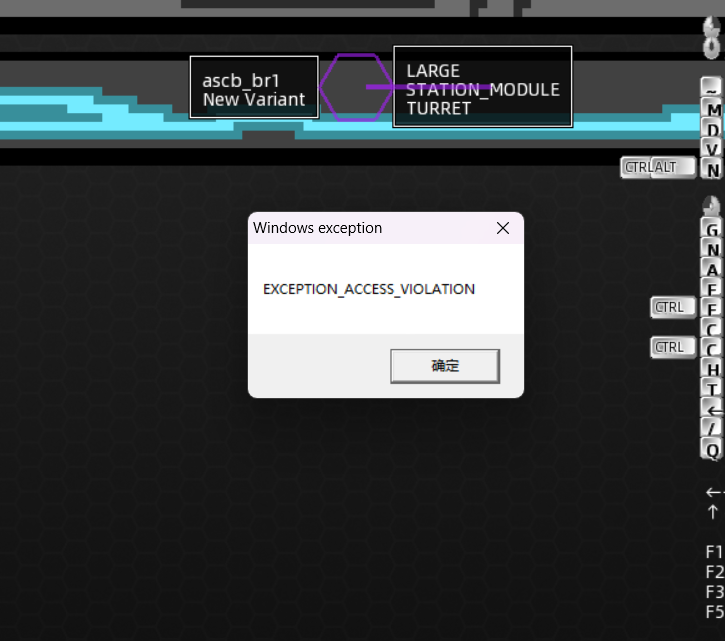725x641 pixels.
Task: Click the CTRL ALT modifier badge
Action: tap(658, 167)
